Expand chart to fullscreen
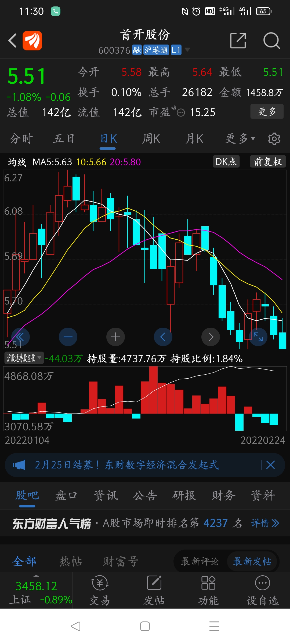 click(x=258, y=337)
